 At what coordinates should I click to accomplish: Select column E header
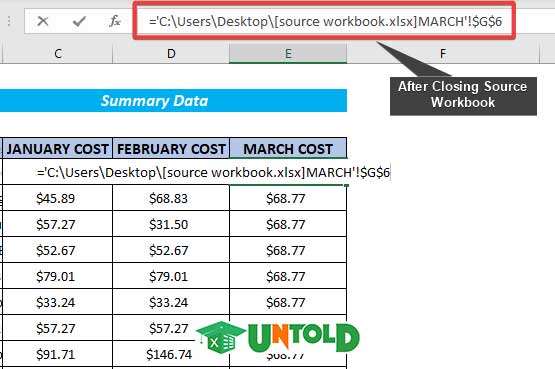tap(288, 54)
